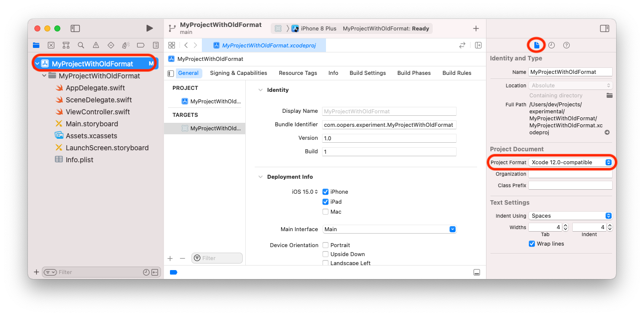
Task: Toggle the navigator sidebar panel icon
Action: coord(75,28)
